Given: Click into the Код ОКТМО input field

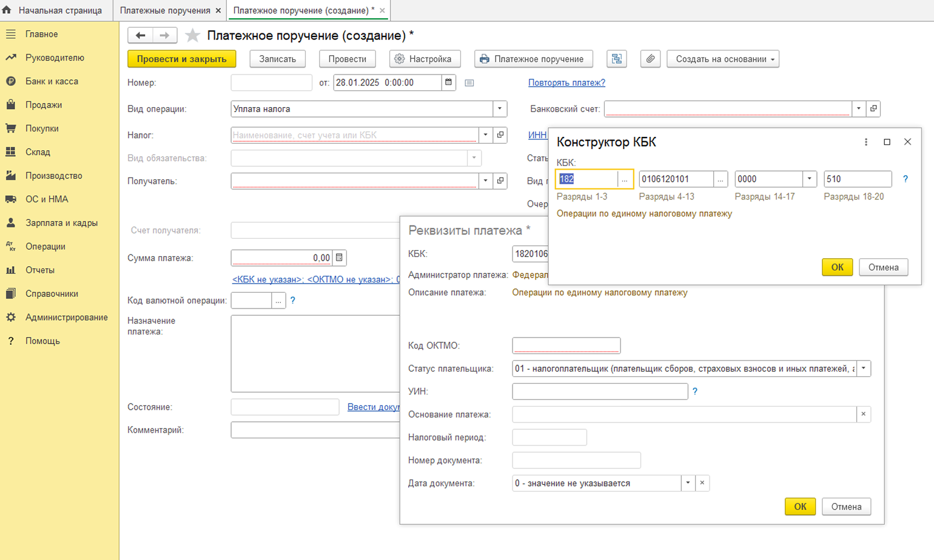Looking at the screenshot, I should (566, 345).
